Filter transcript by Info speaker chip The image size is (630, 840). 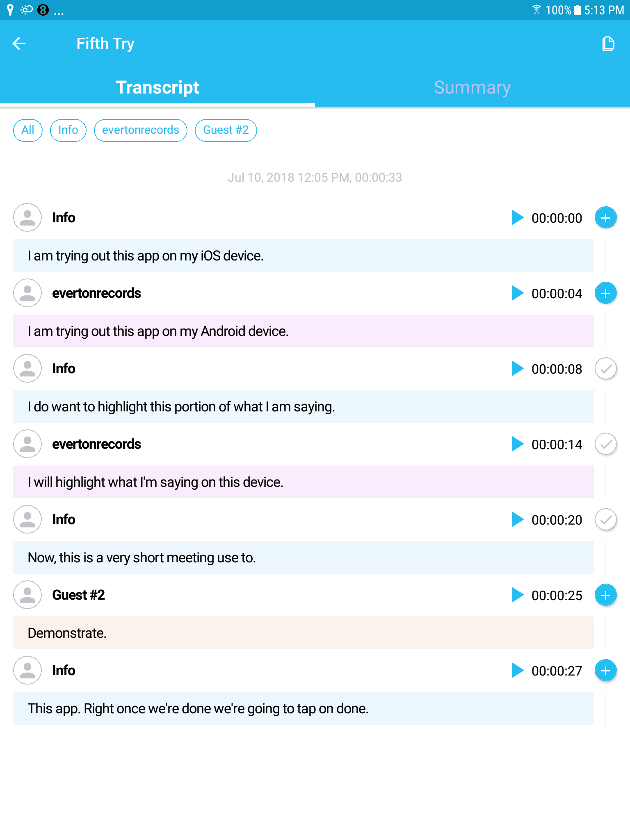click(x=68, y=130)
